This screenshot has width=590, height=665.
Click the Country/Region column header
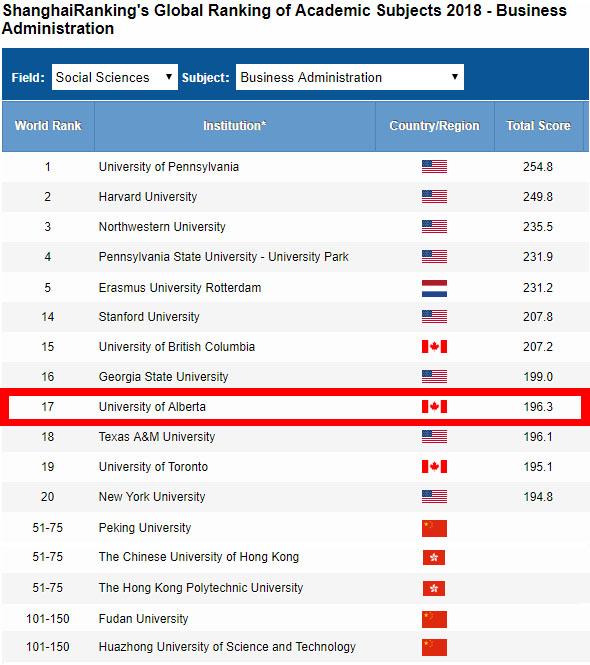[434, 126]
